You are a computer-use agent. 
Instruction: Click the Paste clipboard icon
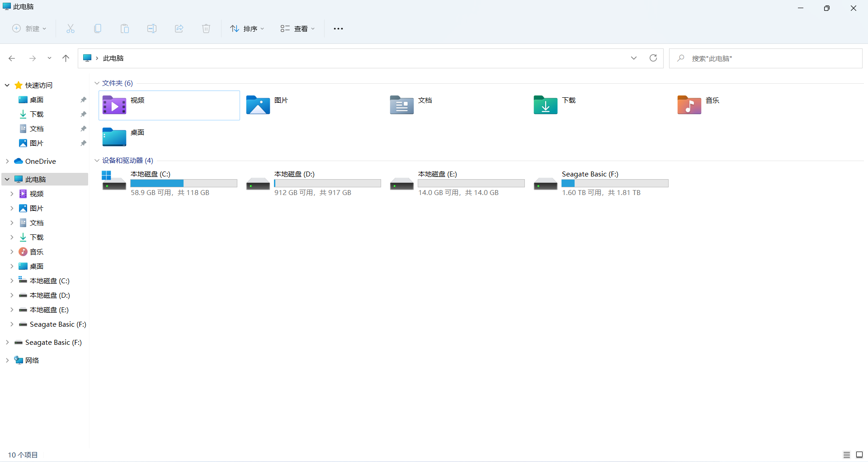[125, 29]
